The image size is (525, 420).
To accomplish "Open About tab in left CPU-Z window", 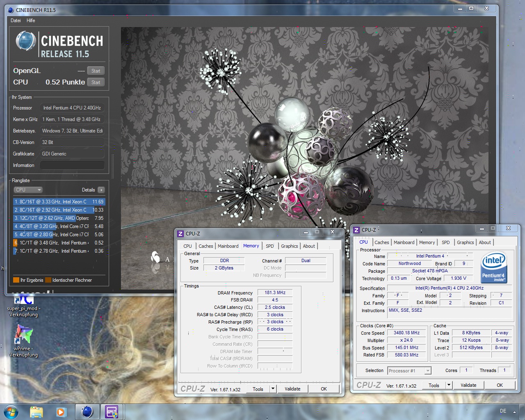I will (x=309, y=246).
